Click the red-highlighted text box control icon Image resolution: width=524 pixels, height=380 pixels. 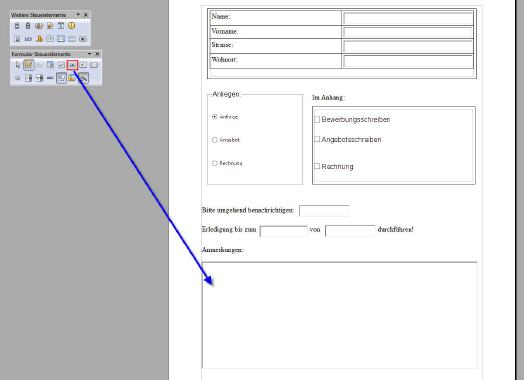[72, 65]
